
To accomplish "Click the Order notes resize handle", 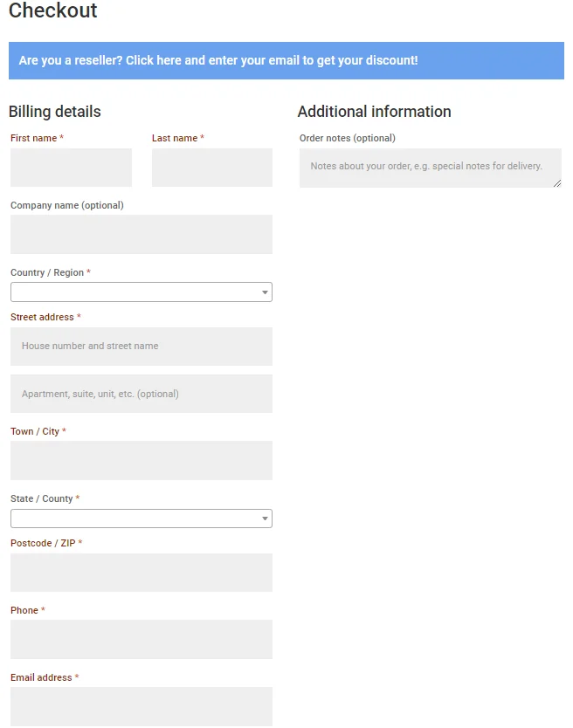I will point(557,183).
